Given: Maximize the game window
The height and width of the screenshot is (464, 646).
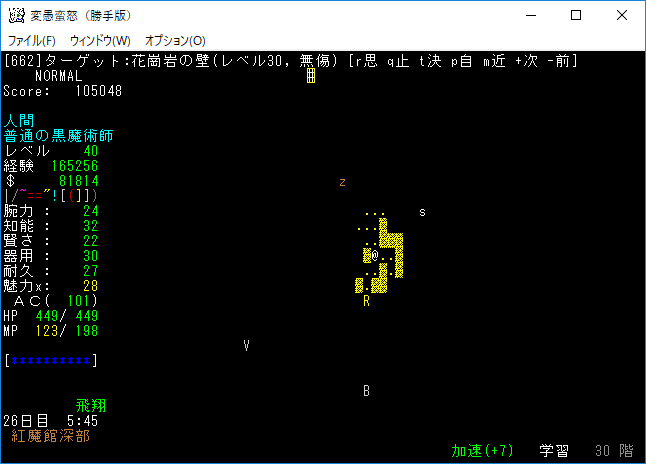Looking at the screenshot, I should point(576,15).
